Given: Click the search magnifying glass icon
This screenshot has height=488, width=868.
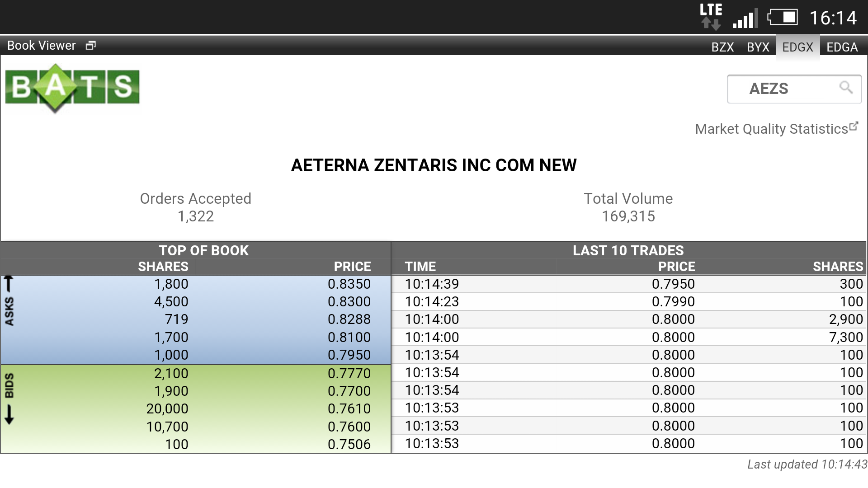Looking at the screenshot, I should [846, 89].
